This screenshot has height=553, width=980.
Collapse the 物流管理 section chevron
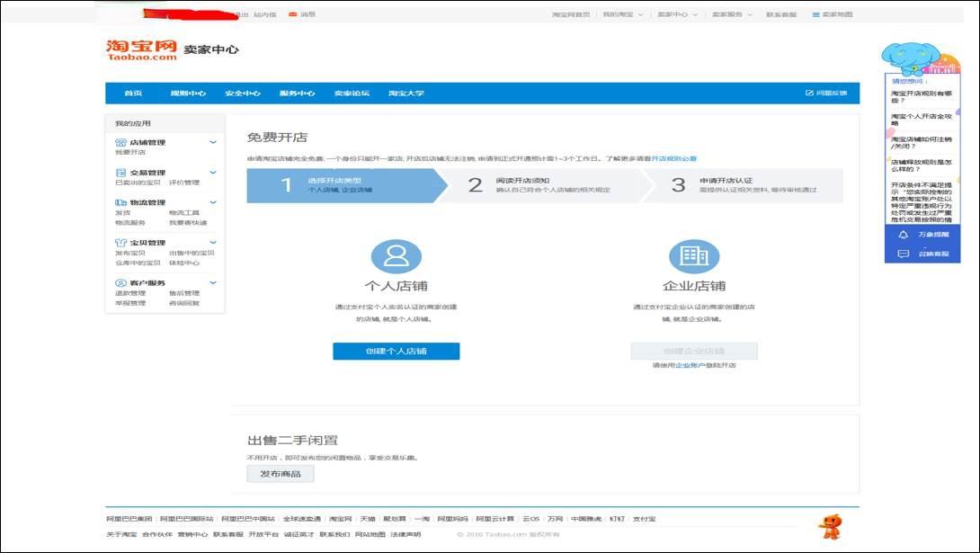click(x=213, y=203)
